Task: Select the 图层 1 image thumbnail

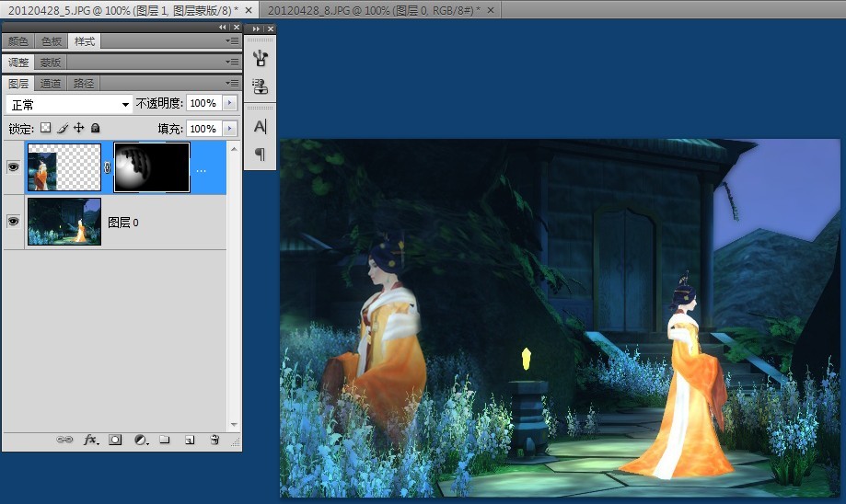Action: 64,167
